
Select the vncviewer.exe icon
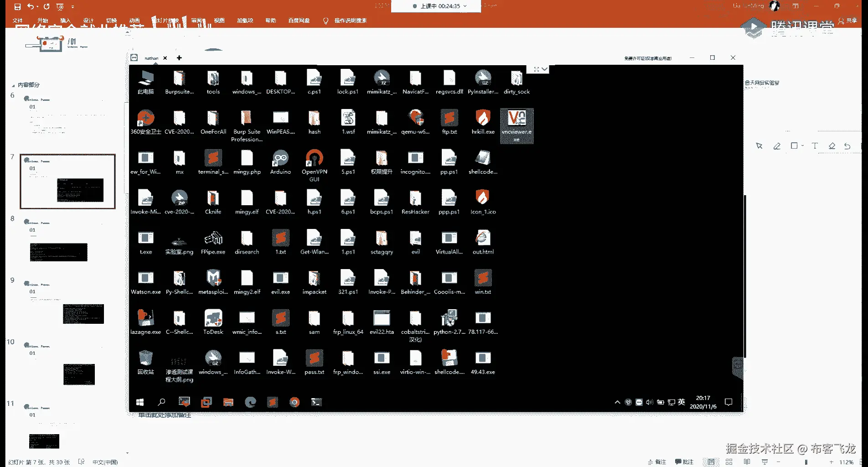click(x=517, y=126)
